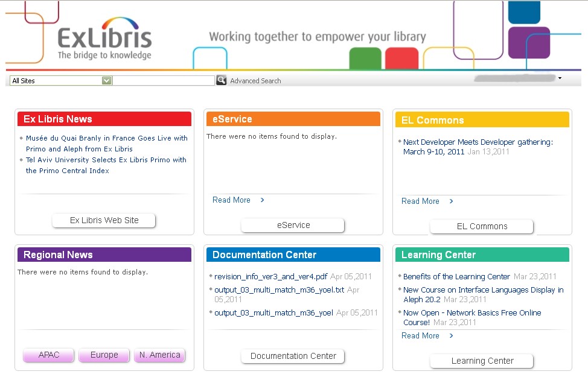Open the Documentation Center button
Screen dimensions: 588x380
pyautogui.click(x=293, y=356)
